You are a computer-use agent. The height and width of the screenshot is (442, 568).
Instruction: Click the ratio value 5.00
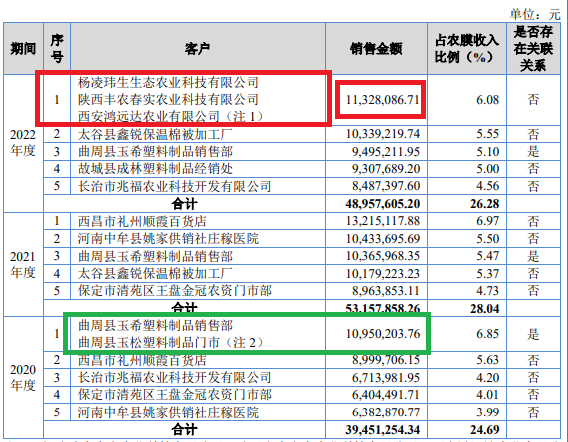pos(487,168)
